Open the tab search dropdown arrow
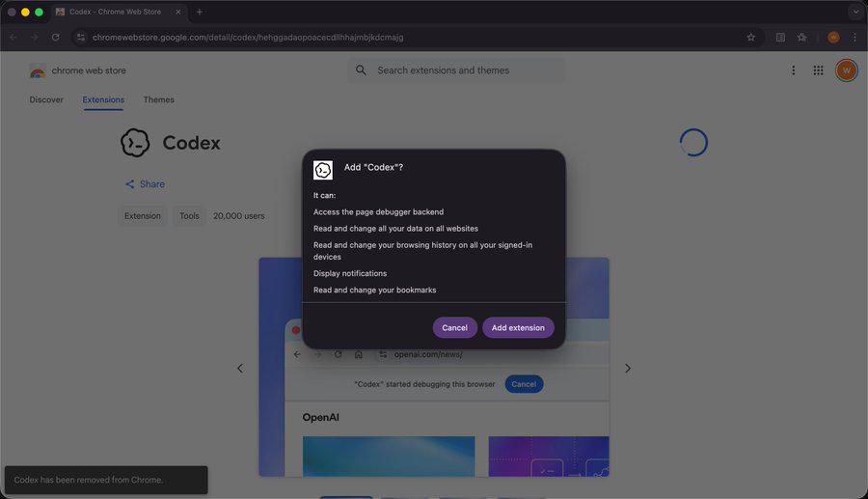The height and width of the screenshot is (499, 868). [855, 12]
